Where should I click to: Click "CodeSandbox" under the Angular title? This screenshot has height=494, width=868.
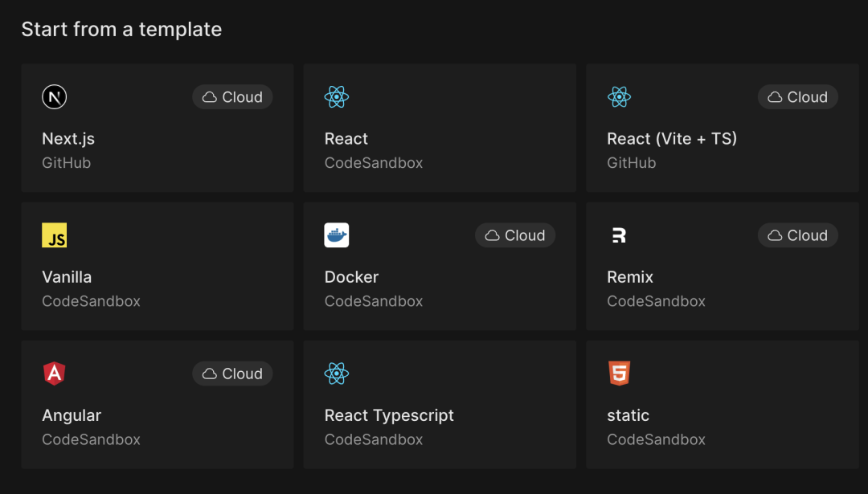92,439
